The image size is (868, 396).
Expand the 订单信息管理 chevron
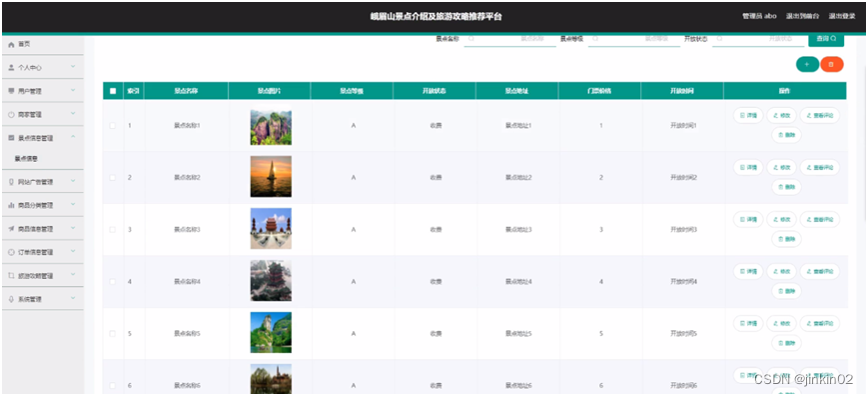(x=73, y=251)
